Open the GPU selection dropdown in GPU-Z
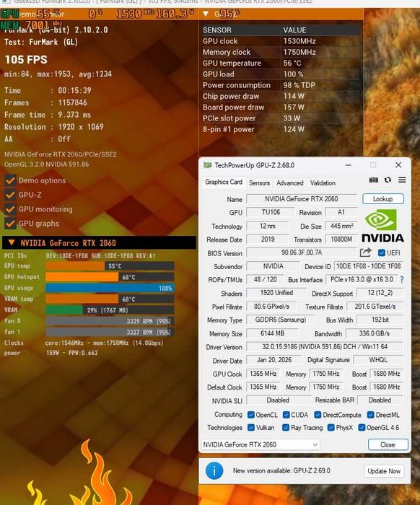Image resolution: width=420 pixels, height=505 pixels. coord(261,444)
